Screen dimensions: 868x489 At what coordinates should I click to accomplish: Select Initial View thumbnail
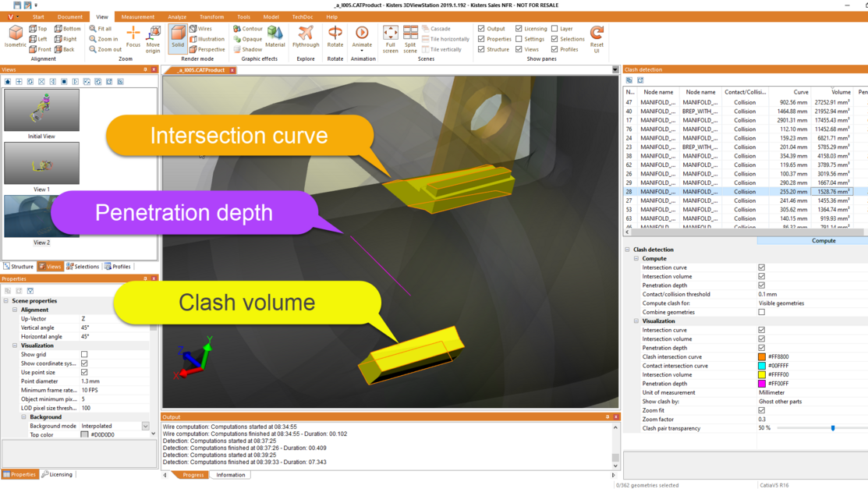pyautogui.click(x=41, y=110)
